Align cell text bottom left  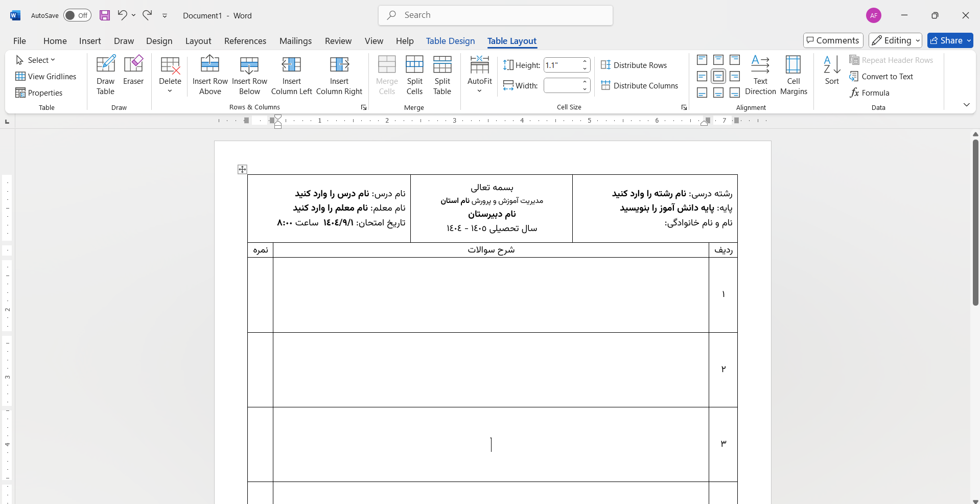(702, 93)
